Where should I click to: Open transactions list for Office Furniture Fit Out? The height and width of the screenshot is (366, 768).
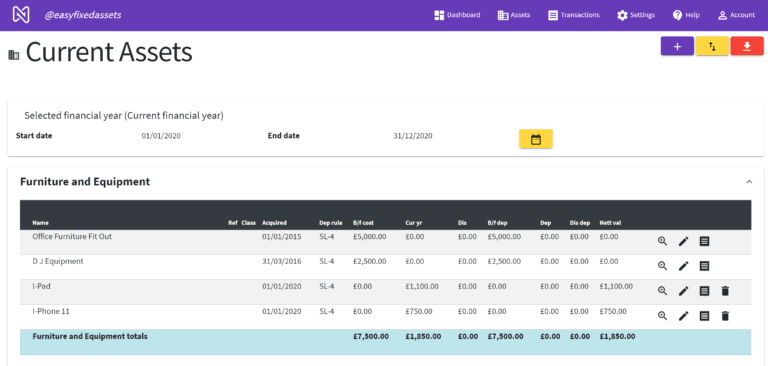pyautogui.click(x=704, y=241)
